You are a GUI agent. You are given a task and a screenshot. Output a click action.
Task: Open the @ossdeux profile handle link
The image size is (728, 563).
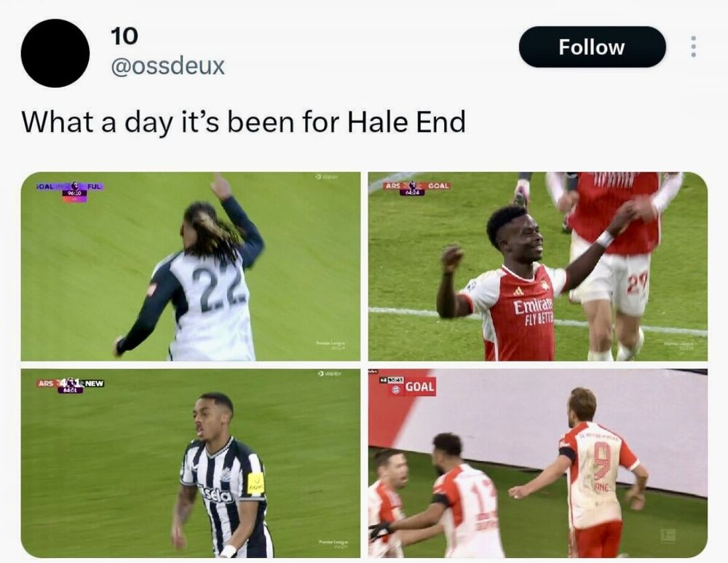(167, 66)
